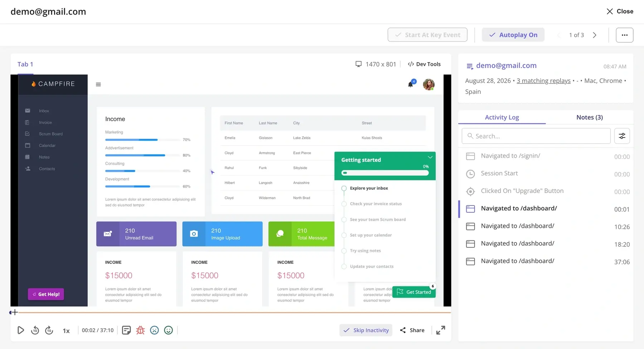Change the 1x playback speed

pyautogui.click(x=66, y=331)
